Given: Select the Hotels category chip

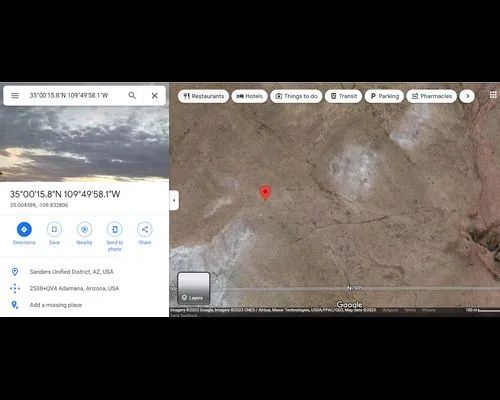Looking at the screenshot, I should point(250,96).
